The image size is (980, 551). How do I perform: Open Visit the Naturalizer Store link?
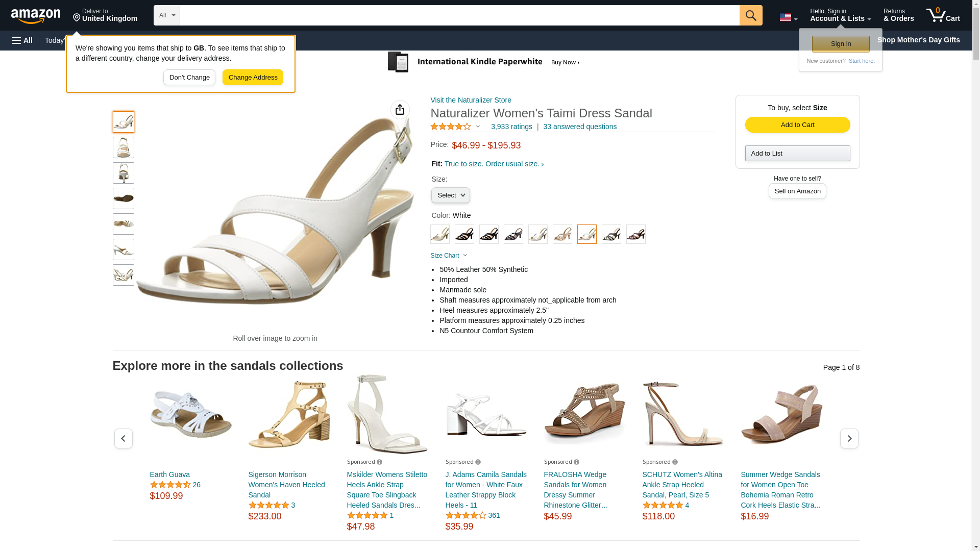(470, 100)
